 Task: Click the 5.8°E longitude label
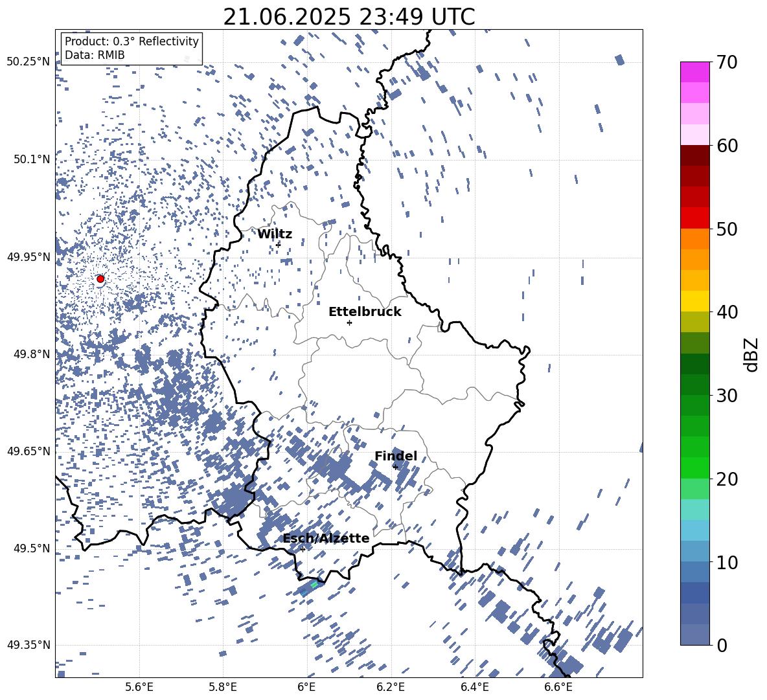point(223,687)
